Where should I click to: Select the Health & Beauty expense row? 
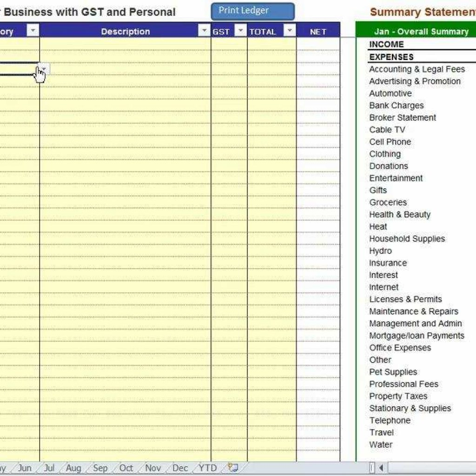[399, 215]
